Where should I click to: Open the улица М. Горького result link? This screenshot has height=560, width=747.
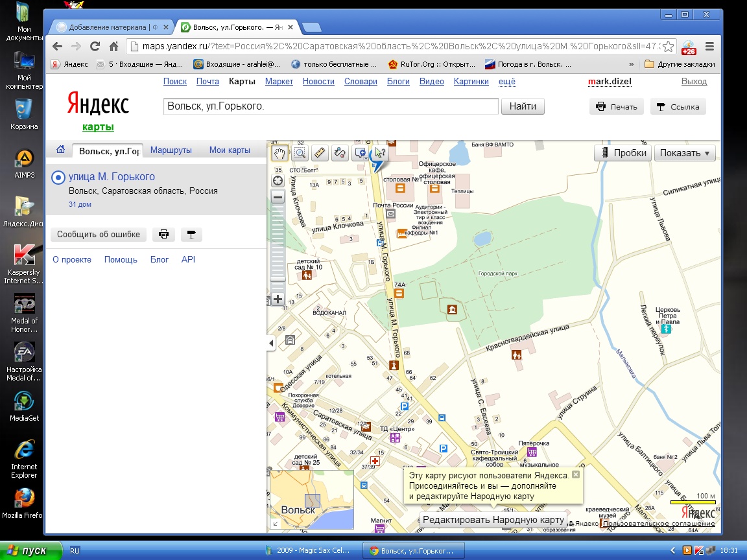pyautogui.click(x=112, y=177)
